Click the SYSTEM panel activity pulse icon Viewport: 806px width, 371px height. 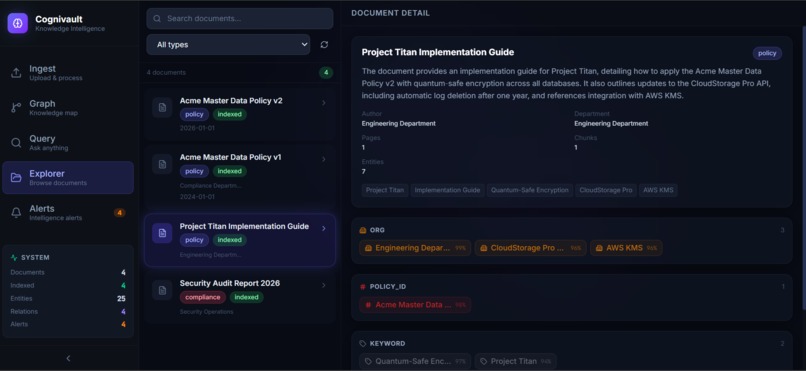pyautogui.click(x=14, y=257)
